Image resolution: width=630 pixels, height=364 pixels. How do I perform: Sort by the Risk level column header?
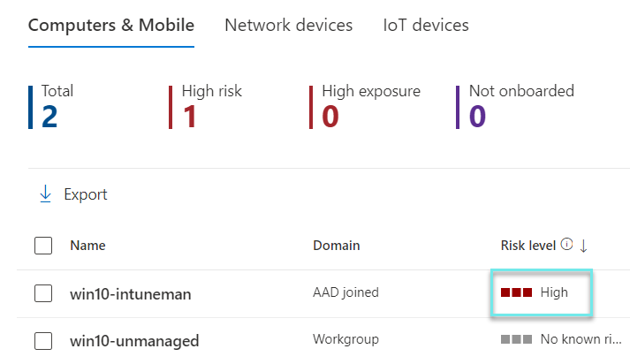coord(528,246)
